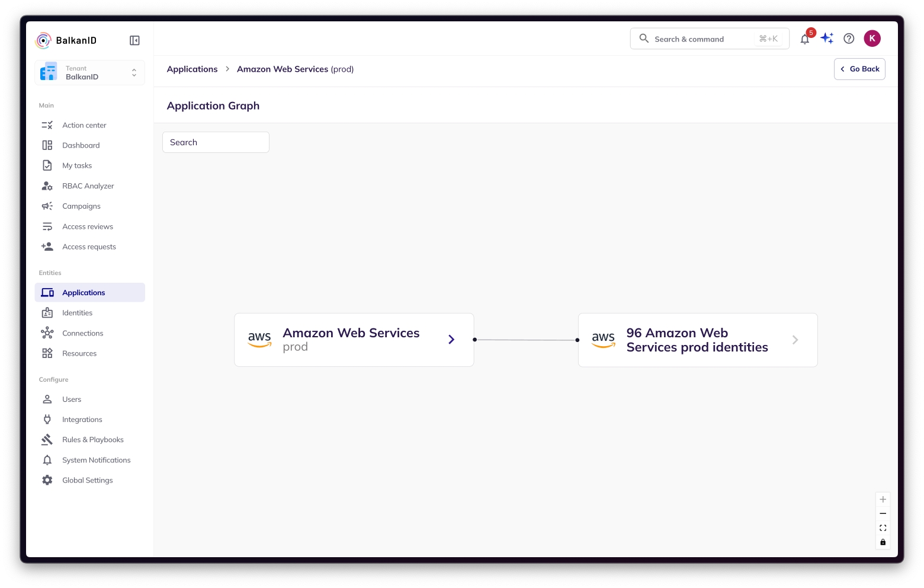The width and height of the screenshot is (924, 588).
Task: Click the Rules & Playbooks gavel icon
Action: 47,440
